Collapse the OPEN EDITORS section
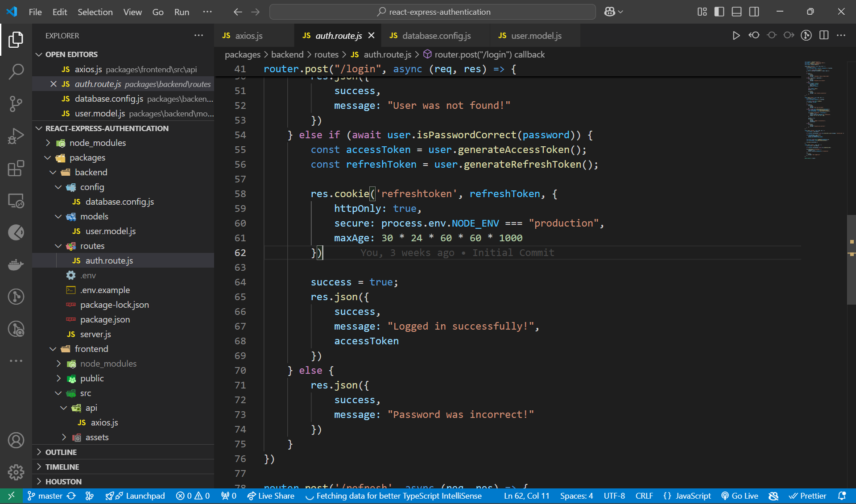856x504 pixels. (123, 54)
